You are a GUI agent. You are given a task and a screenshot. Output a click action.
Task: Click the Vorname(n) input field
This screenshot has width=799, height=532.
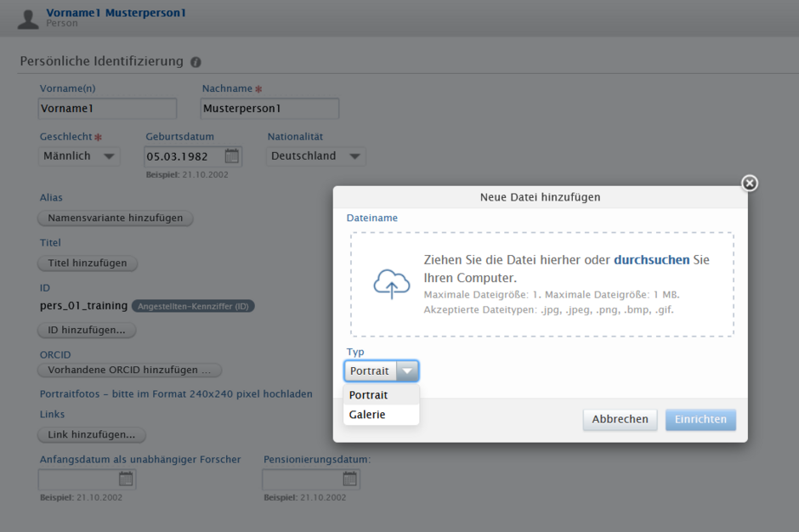pos(107,109)
